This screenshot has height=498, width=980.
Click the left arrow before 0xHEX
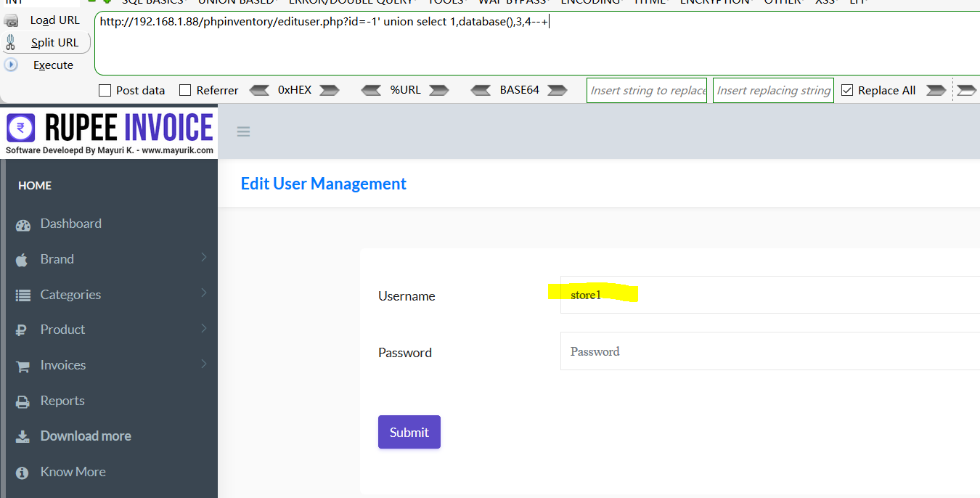coord(259,90)
